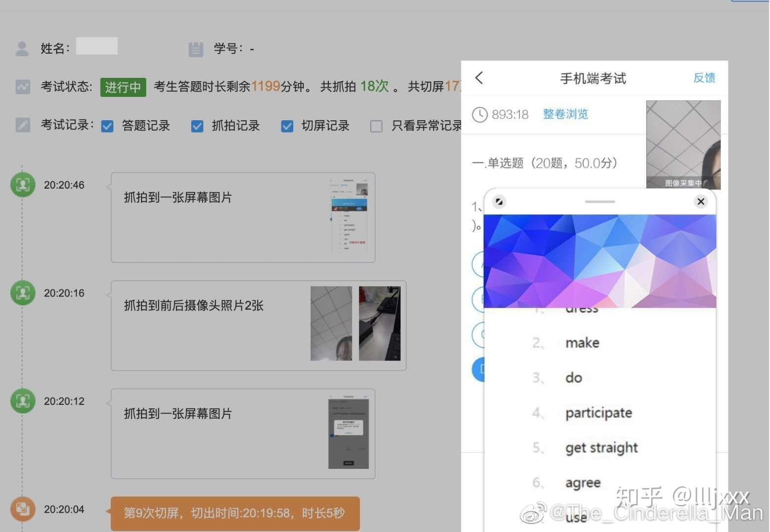Open the front camera photo thumbnail at 20:20:16
770x532 pixels.
pos(331,324)
